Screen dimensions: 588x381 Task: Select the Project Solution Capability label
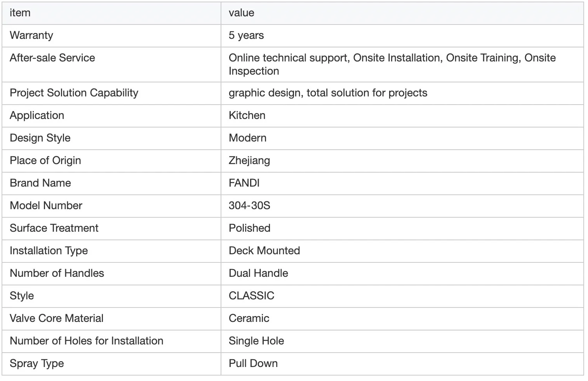[74, 93]
